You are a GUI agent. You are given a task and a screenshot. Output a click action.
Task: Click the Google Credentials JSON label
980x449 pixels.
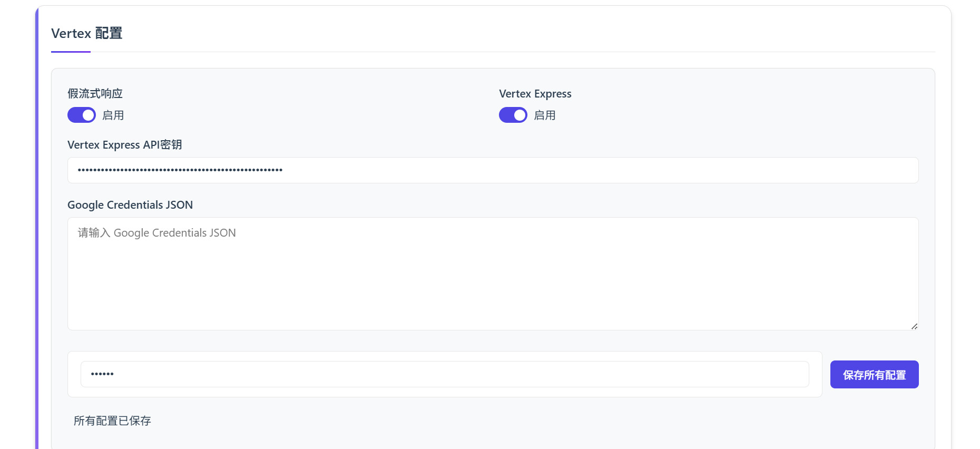click(130, 205)
